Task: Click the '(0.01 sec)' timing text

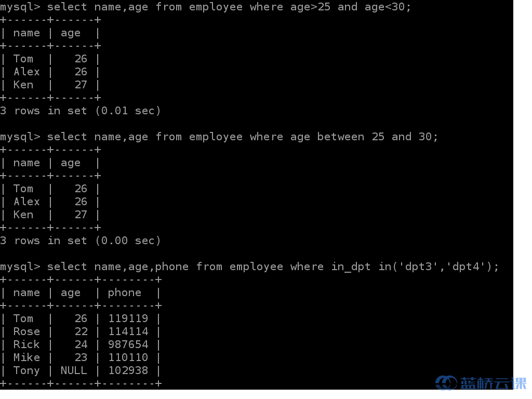Action: [x=128, y=111]
